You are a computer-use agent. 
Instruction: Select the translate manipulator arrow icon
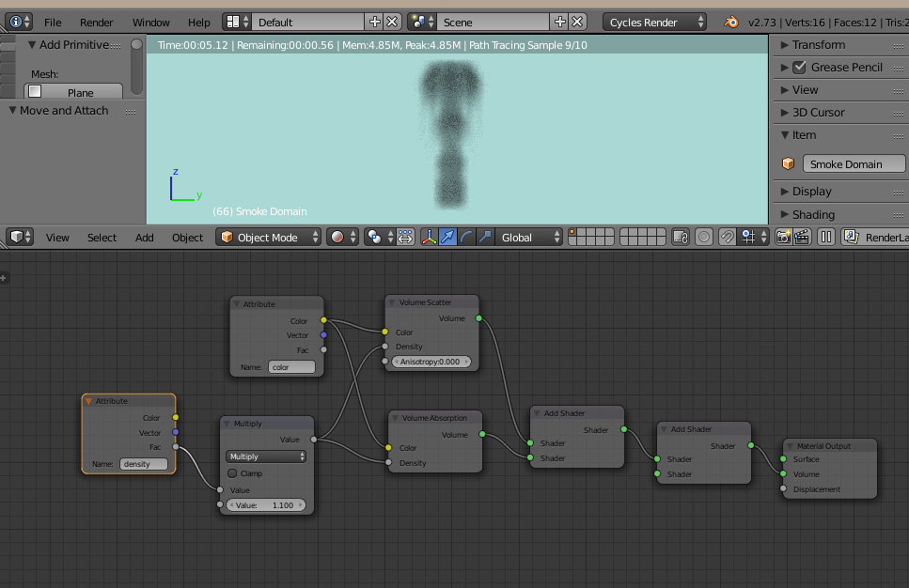click(x=447, y=238)
